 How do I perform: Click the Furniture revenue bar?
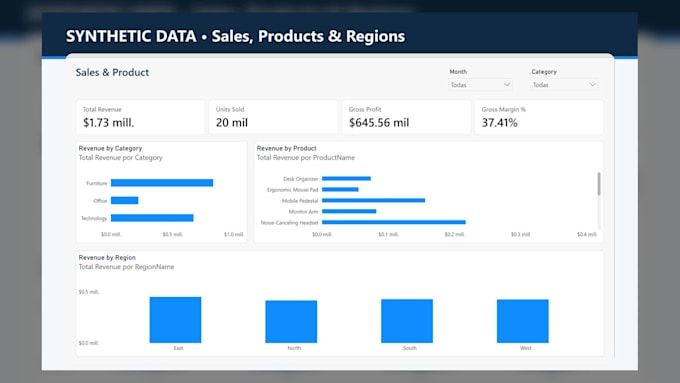click(x=162, y=183)
